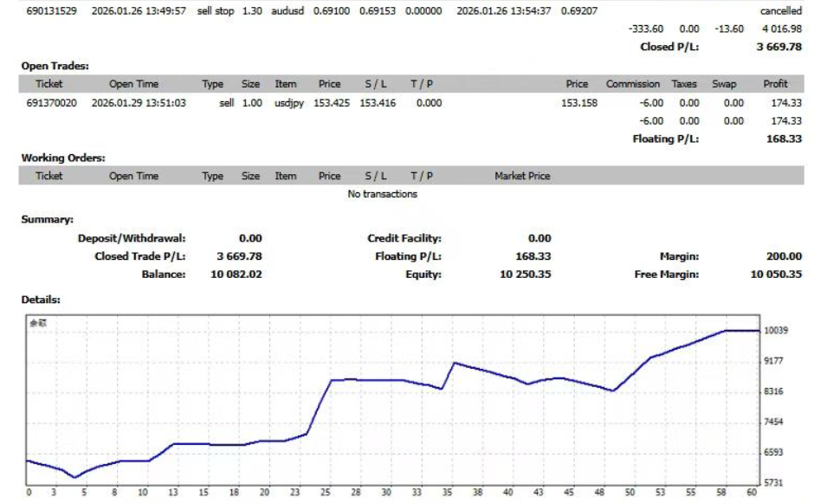Click the Commission column header in Open Trades
The width and height of the screenshot is (814, 504).
(x=633, y=84)
